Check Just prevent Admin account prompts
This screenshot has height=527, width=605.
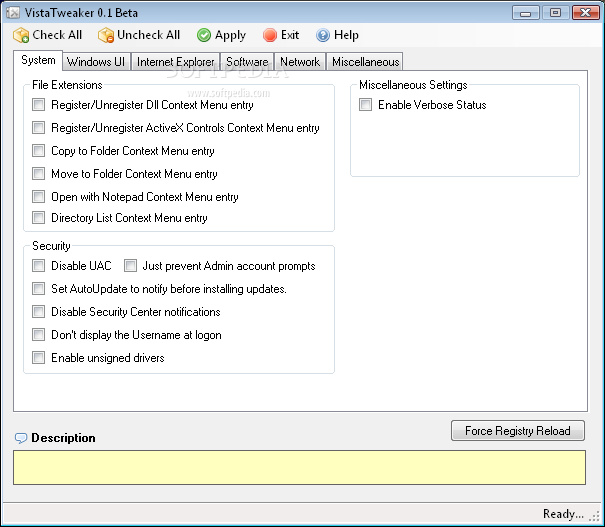(130, 265)
